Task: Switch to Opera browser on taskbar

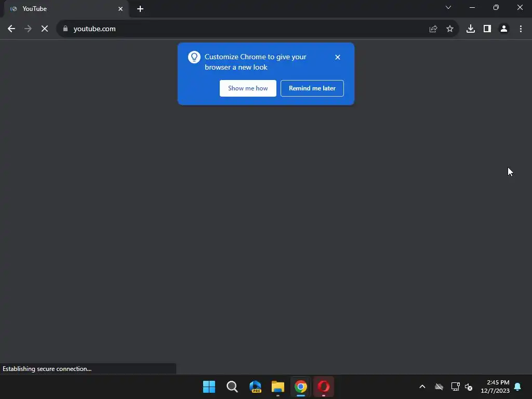Action: point(324,387)
